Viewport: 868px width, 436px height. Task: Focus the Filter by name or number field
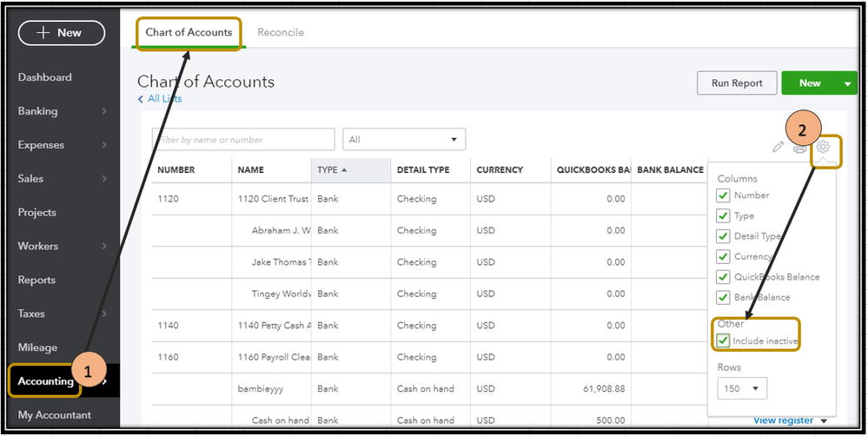[243, 140]
